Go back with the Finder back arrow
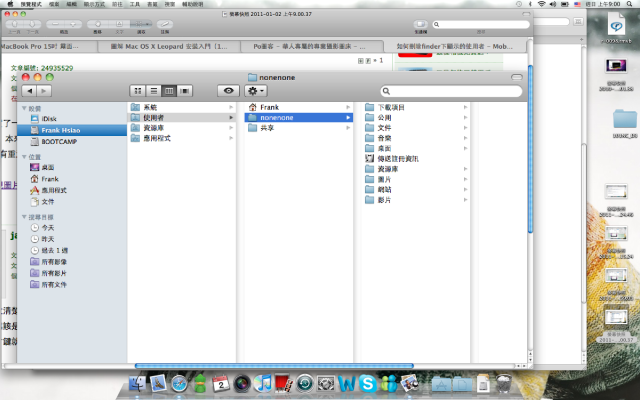 coord(29,91)
